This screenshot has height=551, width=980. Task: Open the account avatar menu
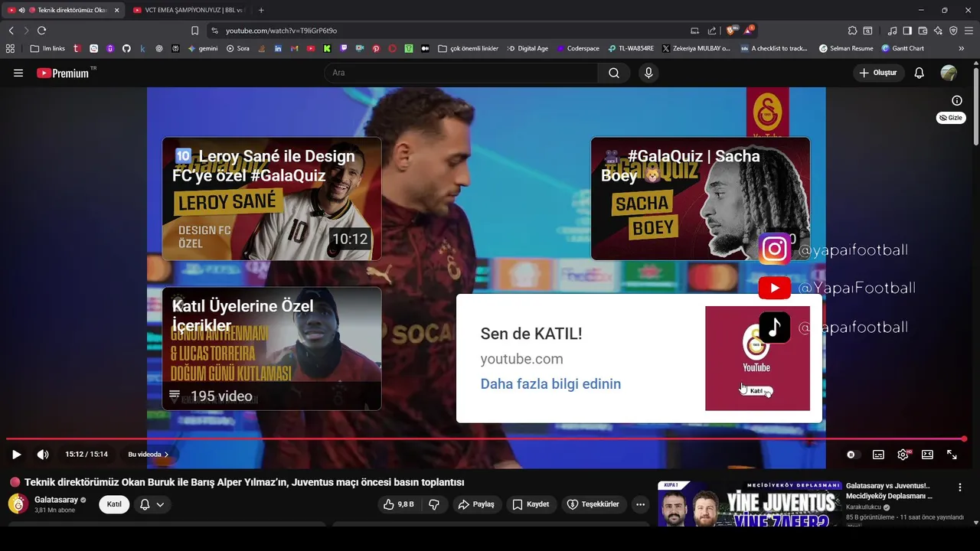coord(949,73)
